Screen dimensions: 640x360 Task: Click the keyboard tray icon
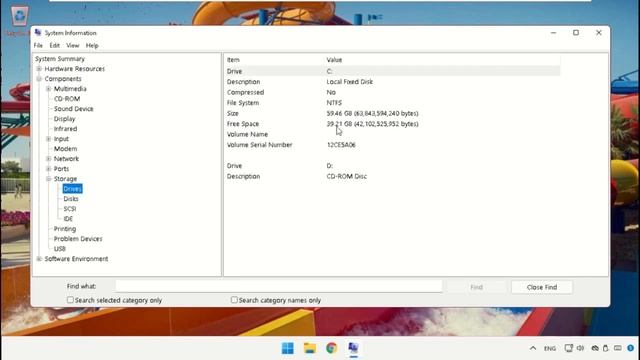pyautogui.click(x=618, y=348)
